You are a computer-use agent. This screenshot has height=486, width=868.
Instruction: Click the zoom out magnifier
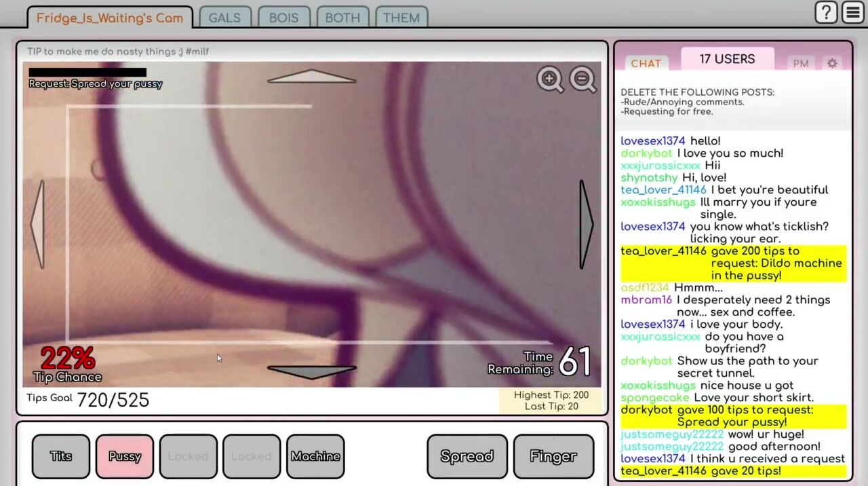click(x=583, y=79)
